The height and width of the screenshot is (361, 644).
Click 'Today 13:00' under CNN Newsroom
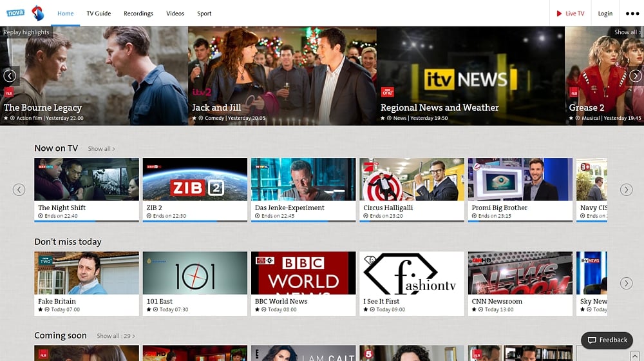tap(499, 309)
